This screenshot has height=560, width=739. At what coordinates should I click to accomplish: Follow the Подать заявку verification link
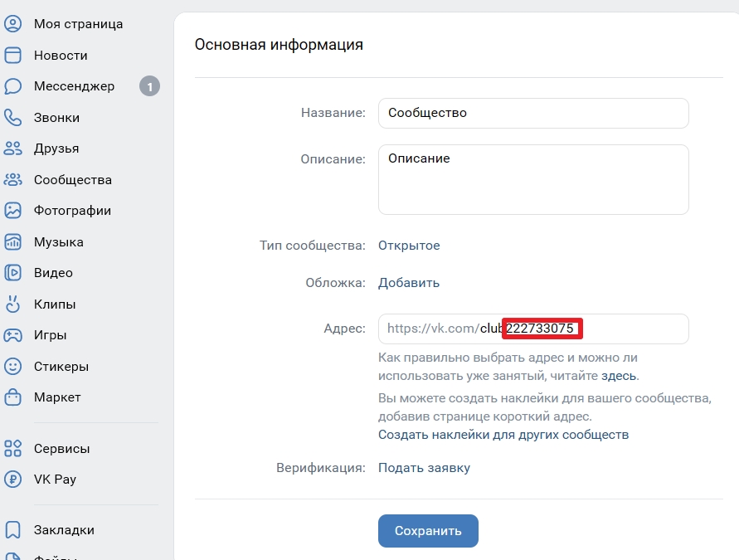click(x=424, y=468)
